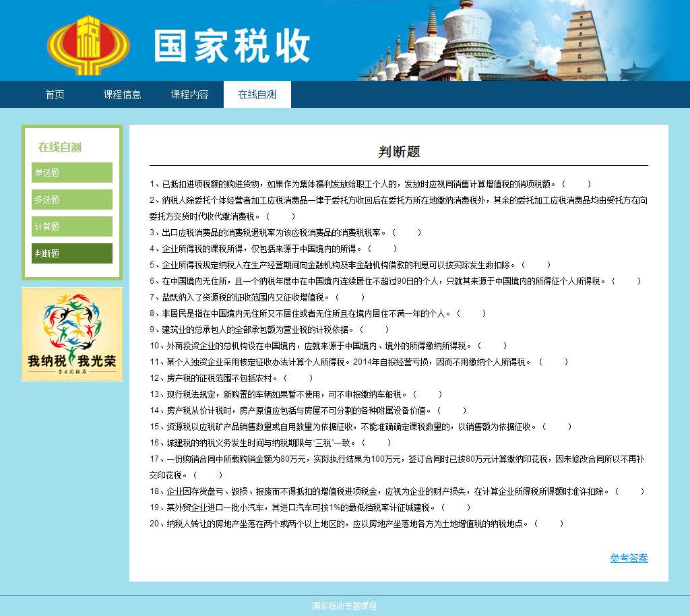Click the 在线自测 sidebar heading
Image resolution: width=690 pixels, height=616 pixels.
(x=60, y=147)
